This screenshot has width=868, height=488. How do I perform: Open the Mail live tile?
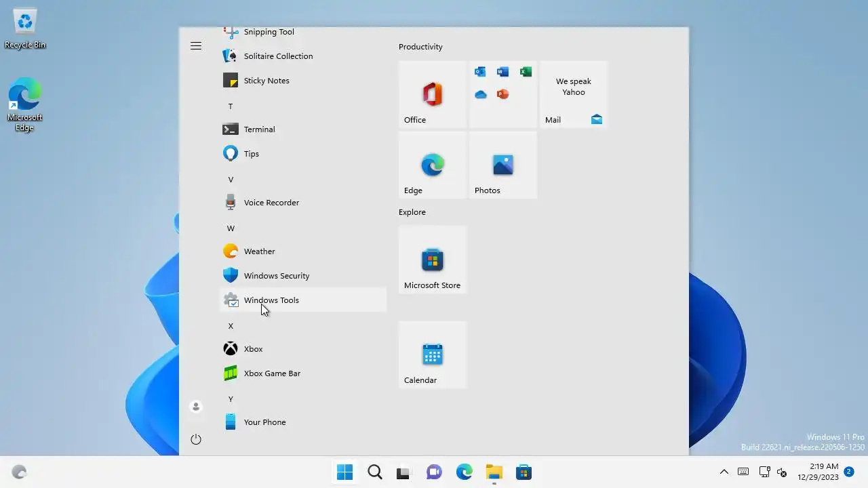[574, 95]
